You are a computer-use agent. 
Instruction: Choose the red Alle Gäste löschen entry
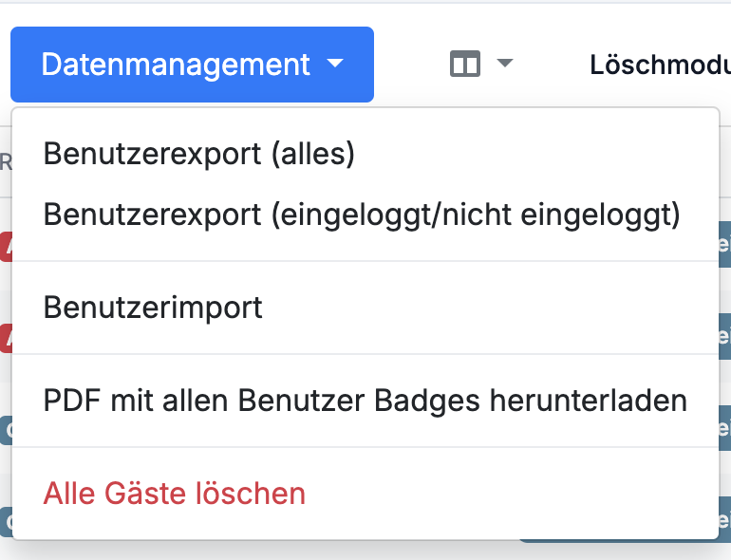click(175, 494)
